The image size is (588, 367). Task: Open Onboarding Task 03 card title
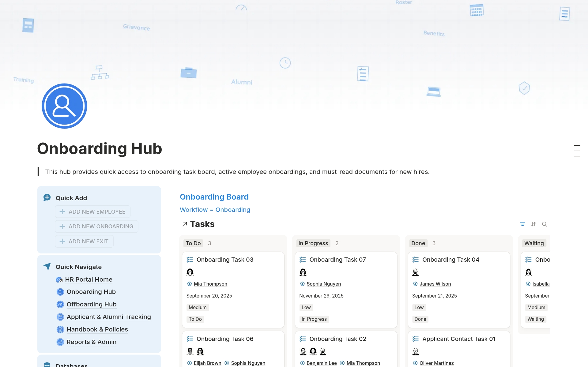[225, 260]
